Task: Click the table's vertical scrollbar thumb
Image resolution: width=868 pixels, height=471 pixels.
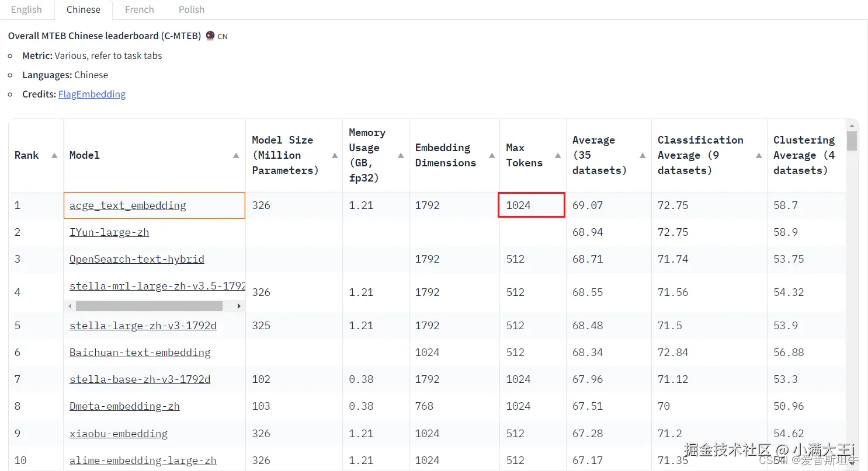Action: tap(852, 141)
